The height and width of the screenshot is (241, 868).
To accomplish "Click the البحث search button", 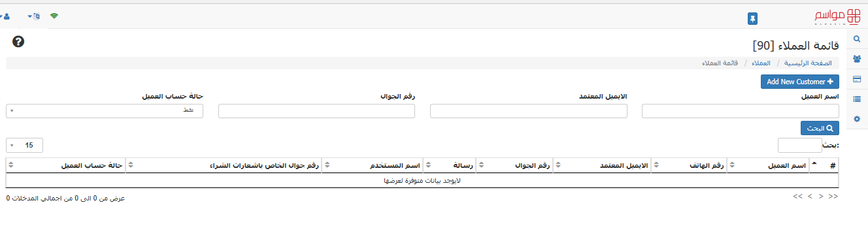I will click(x=820, y=128).
